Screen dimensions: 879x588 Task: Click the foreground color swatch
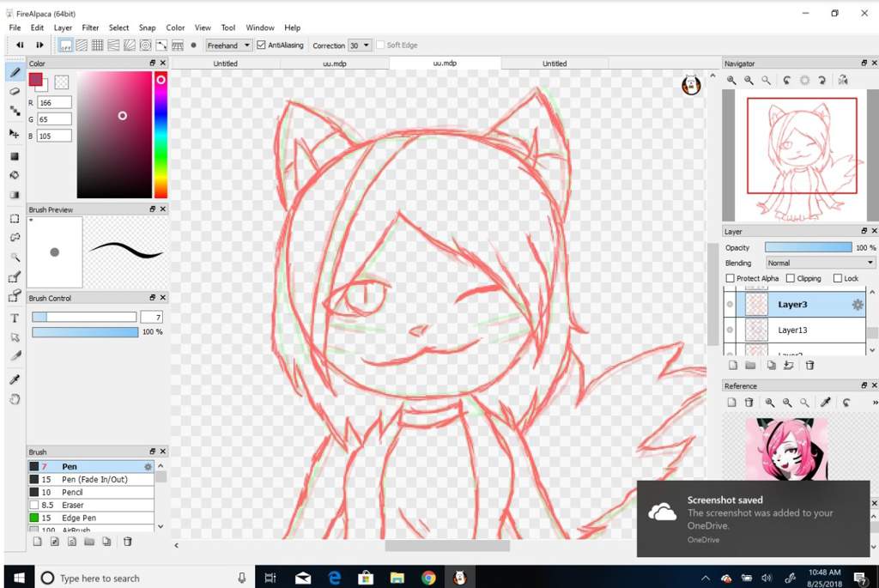pyautogui.click(x=35, y=80)
